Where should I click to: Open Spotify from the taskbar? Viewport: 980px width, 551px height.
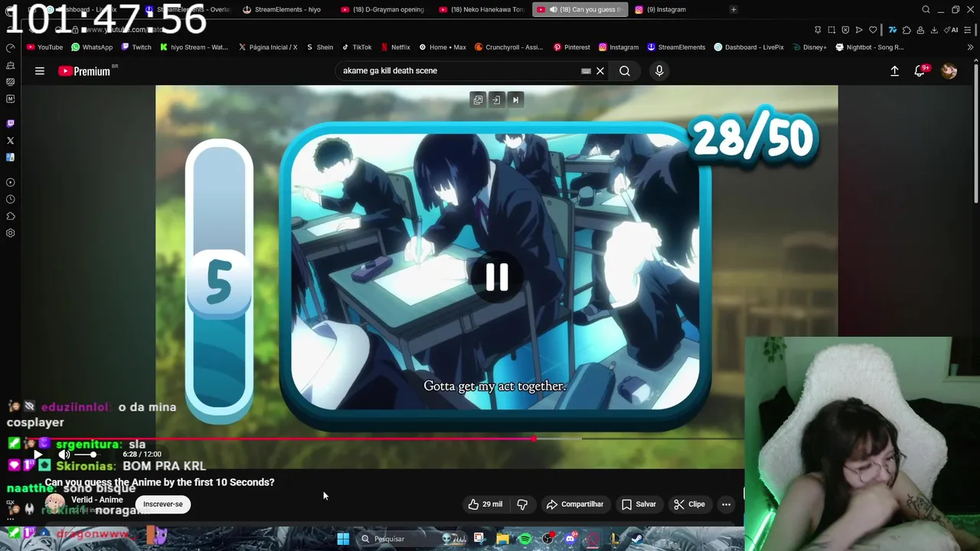pos(525,539)
